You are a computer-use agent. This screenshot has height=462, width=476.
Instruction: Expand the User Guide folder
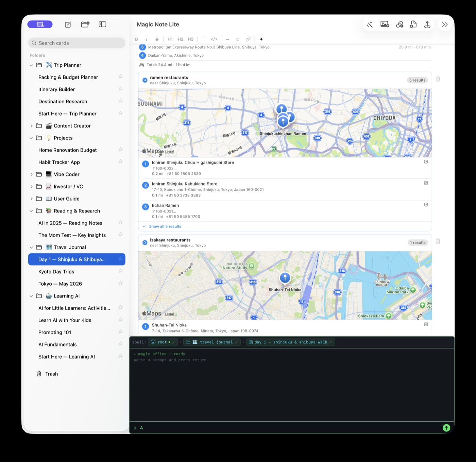[x=31, y=199]
